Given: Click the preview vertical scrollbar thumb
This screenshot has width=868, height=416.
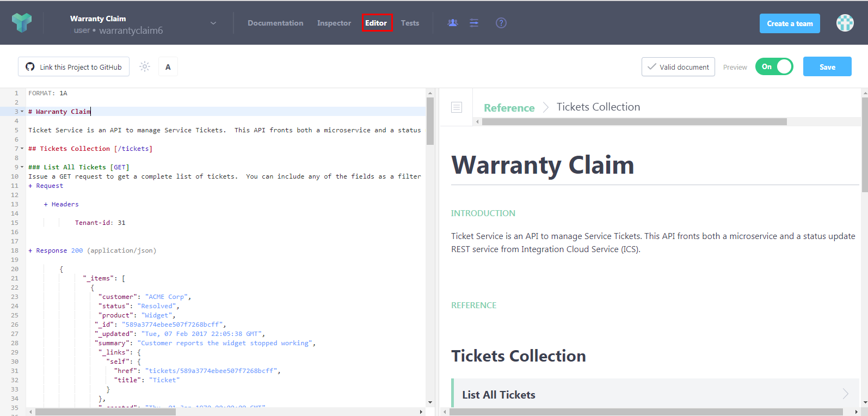Looking at the screenshot, I should (x=865, y=145).
